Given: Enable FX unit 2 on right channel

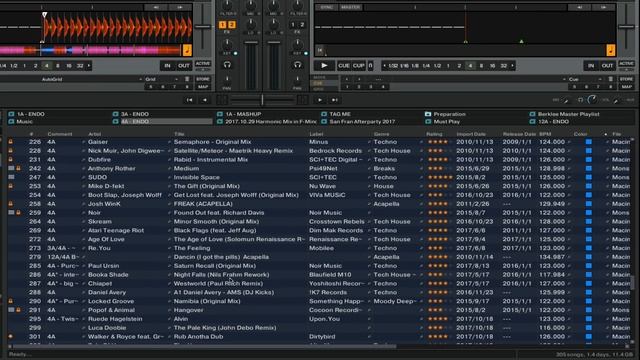Looking at the screenshot, I should (x=302, y=25).
